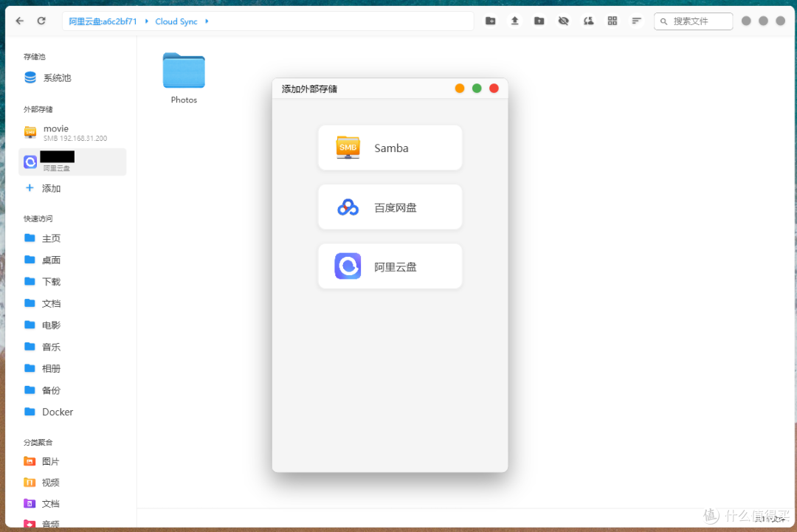Close the 添加外部存储 dialog with red button
797x532 pixels.
[494, 89]
